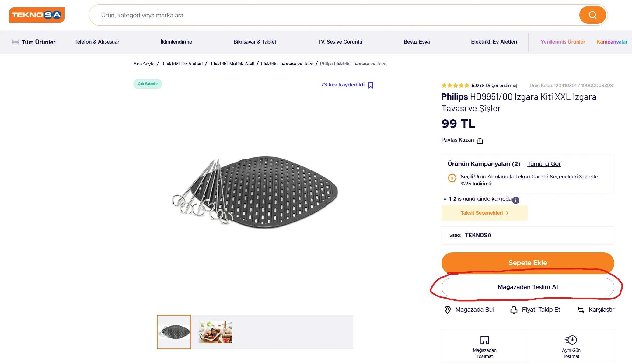632x364 pixels.
Task: Open the Teknosa logo home link
Action: pyautogui.click(x=37, y=15)
